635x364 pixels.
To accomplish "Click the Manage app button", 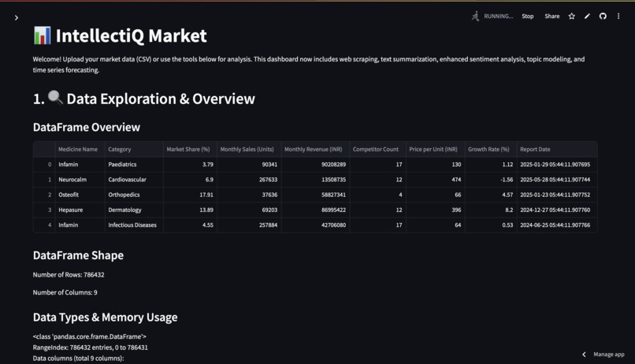I will pos(609,355).
